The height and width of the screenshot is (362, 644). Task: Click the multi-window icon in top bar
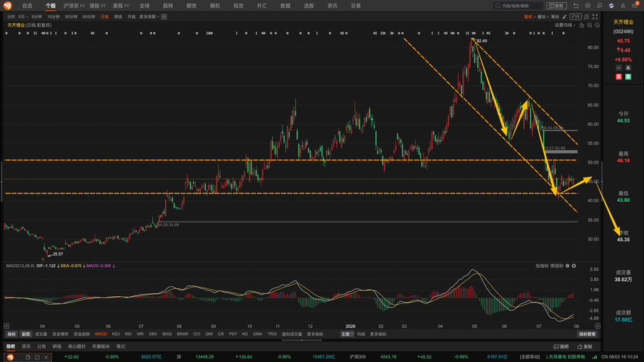point(600,6)
